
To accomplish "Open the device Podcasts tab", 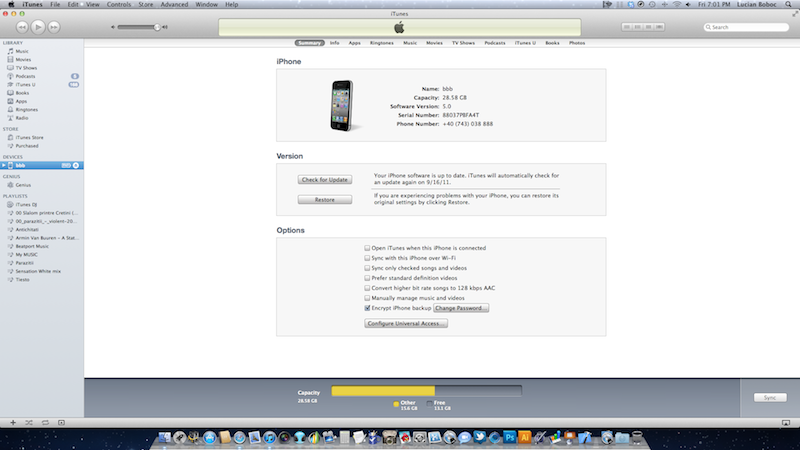I will point(495,43).
